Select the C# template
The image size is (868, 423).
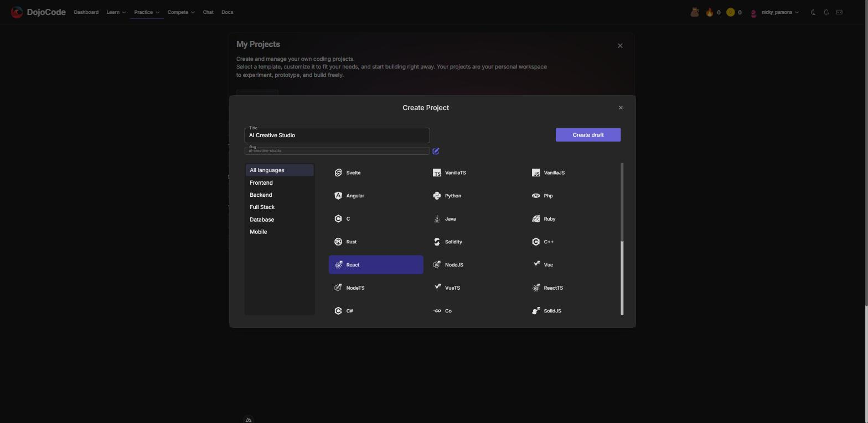(x=376, y=311)
